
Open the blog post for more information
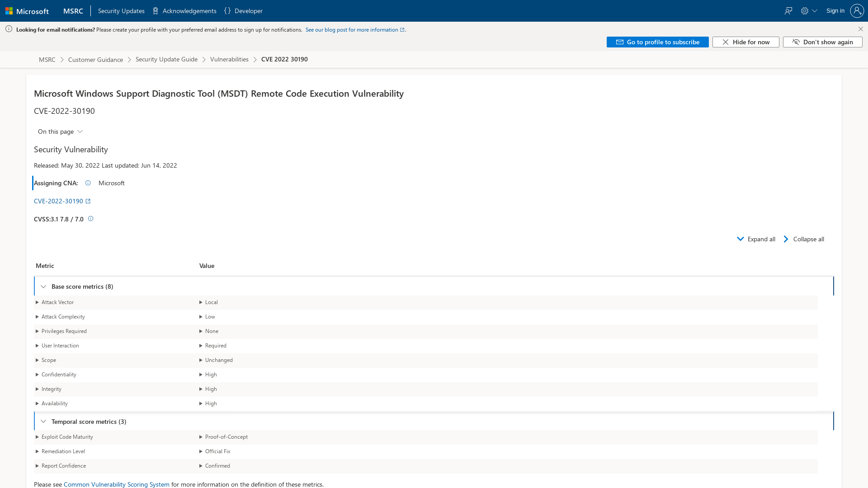click(355, 30)
